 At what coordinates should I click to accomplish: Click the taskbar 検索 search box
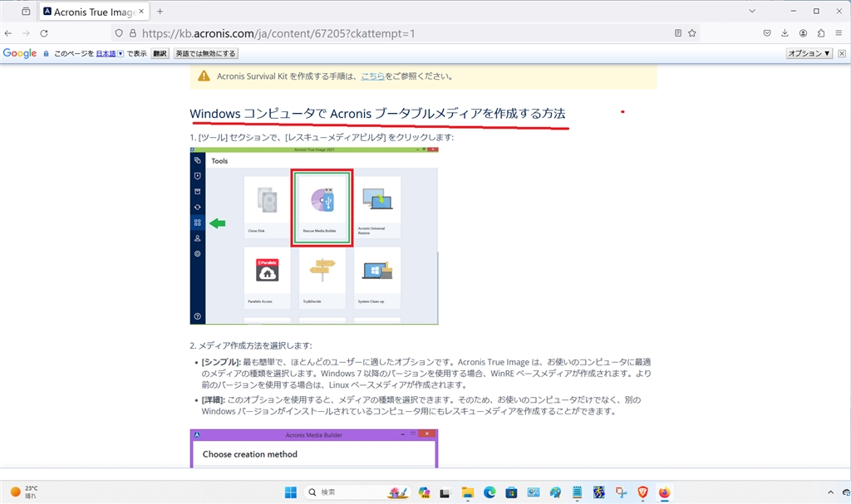[x=357, y=492]
